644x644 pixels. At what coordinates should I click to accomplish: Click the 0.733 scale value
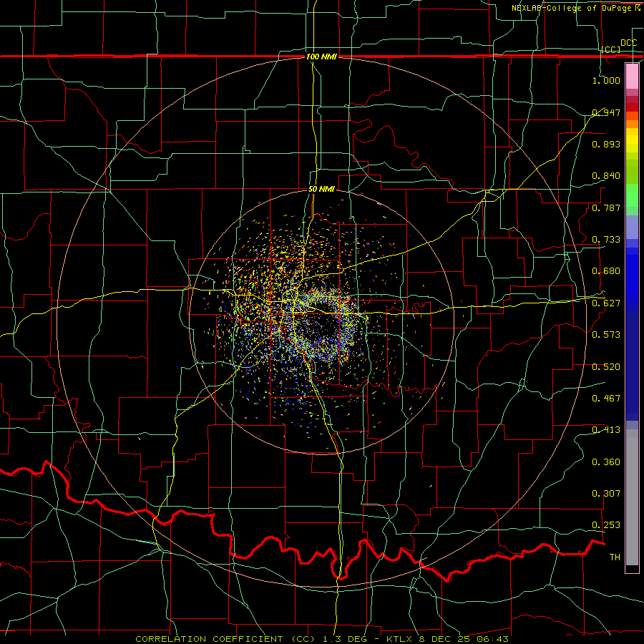point(606,240)
